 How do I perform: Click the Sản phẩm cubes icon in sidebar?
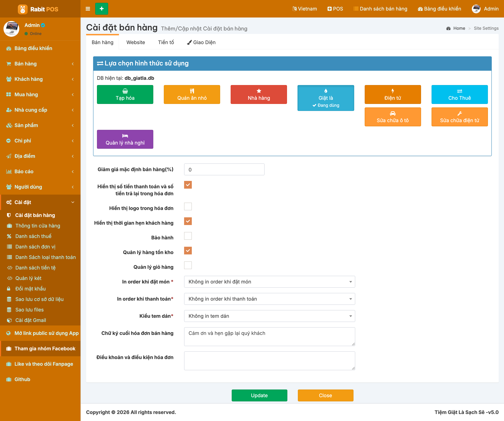9,125
